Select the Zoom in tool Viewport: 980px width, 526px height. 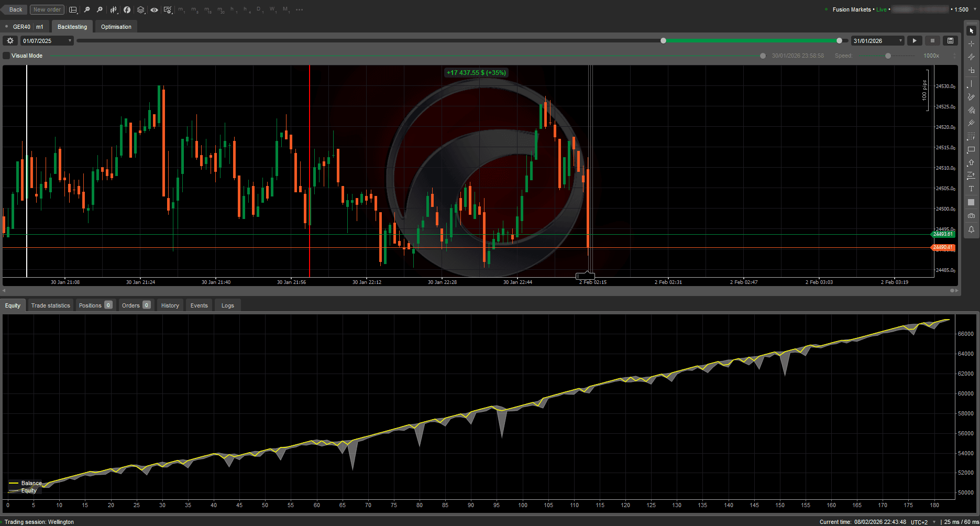(100, 9)
